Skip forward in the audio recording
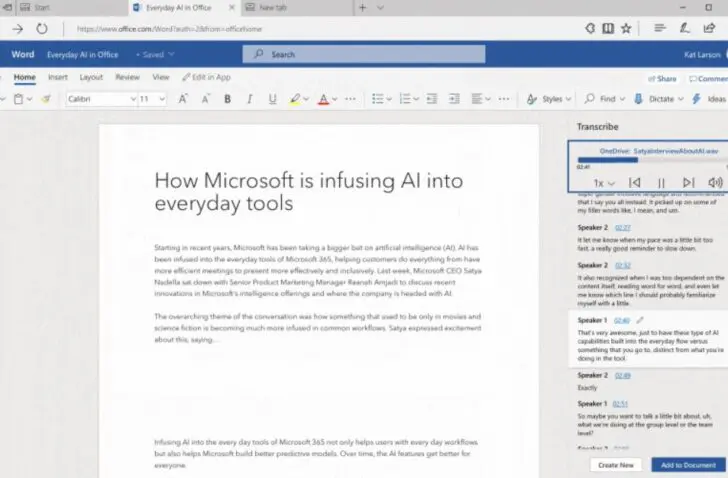The image size is (728, 478). coord(689,183)
